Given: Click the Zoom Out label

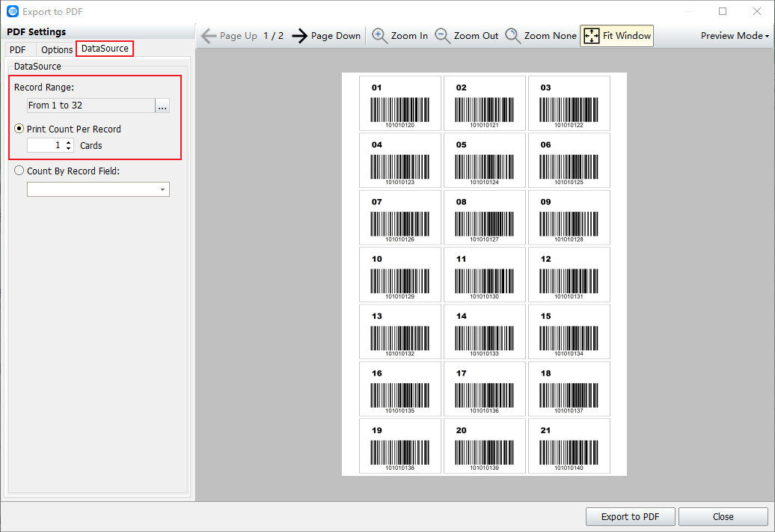Looking at the screenshot, I should 476,36.
